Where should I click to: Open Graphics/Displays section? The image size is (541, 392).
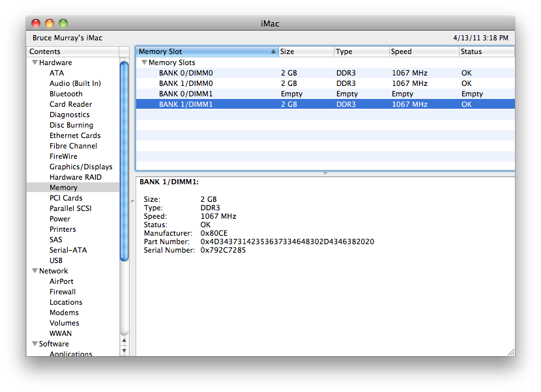point(81,167)
